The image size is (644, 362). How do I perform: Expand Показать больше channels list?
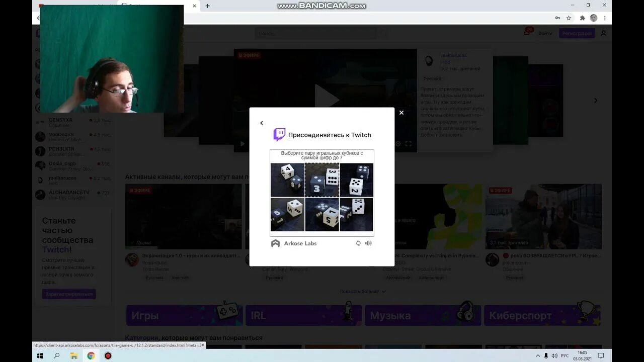pos(363,291)
